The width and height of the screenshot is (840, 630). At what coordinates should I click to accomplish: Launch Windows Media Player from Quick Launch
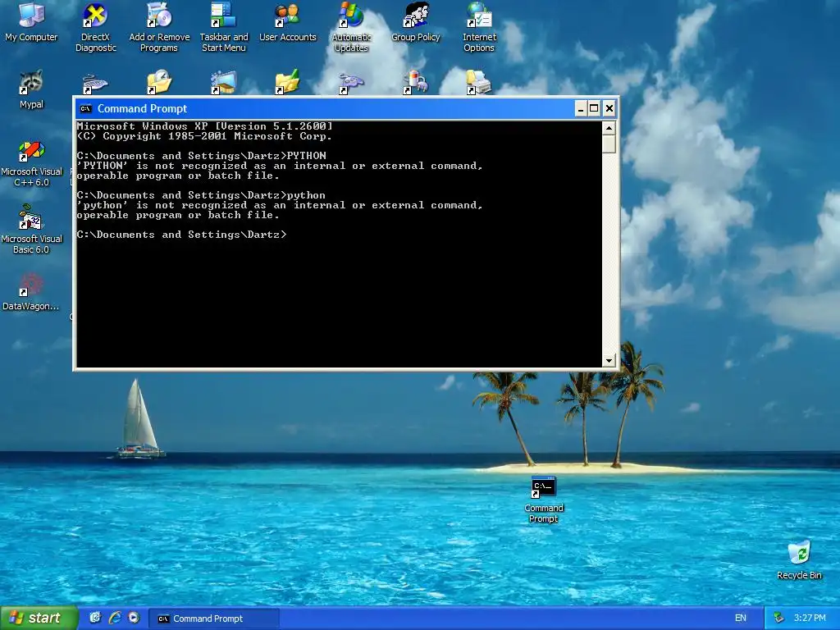tap(134, 618)
